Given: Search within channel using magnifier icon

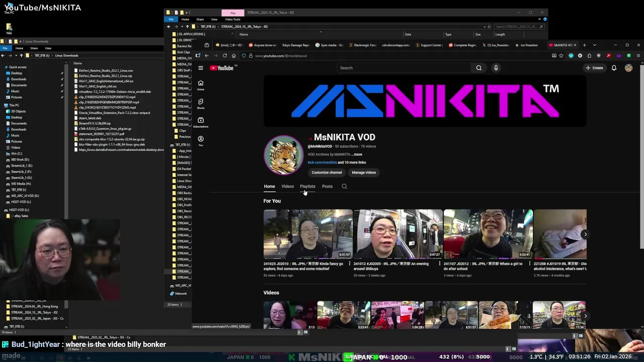Looking at the screenshot, I should coord(344,187).
